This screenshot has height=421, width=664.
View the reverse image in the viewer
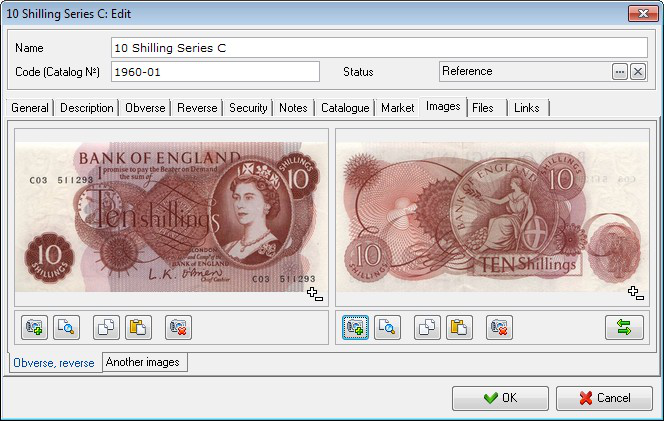pos(387,327)
